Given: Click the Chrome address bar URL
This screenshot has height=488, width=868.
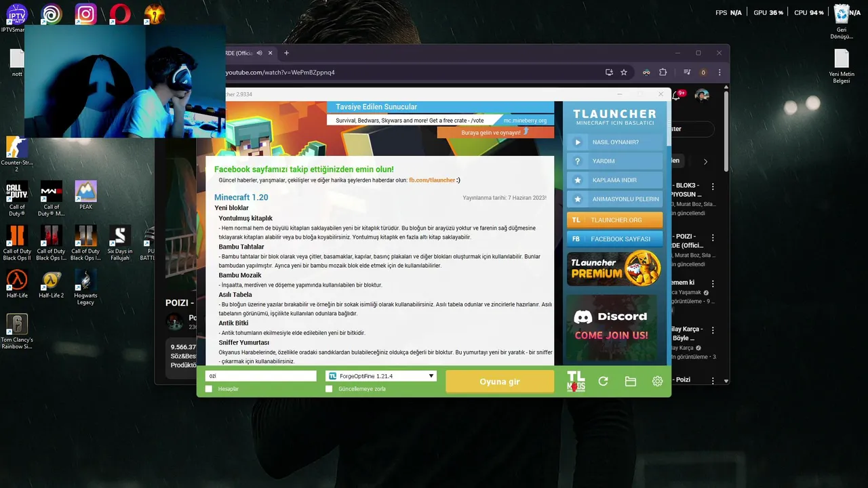Looking at the screenshot, I should [280, 73].
